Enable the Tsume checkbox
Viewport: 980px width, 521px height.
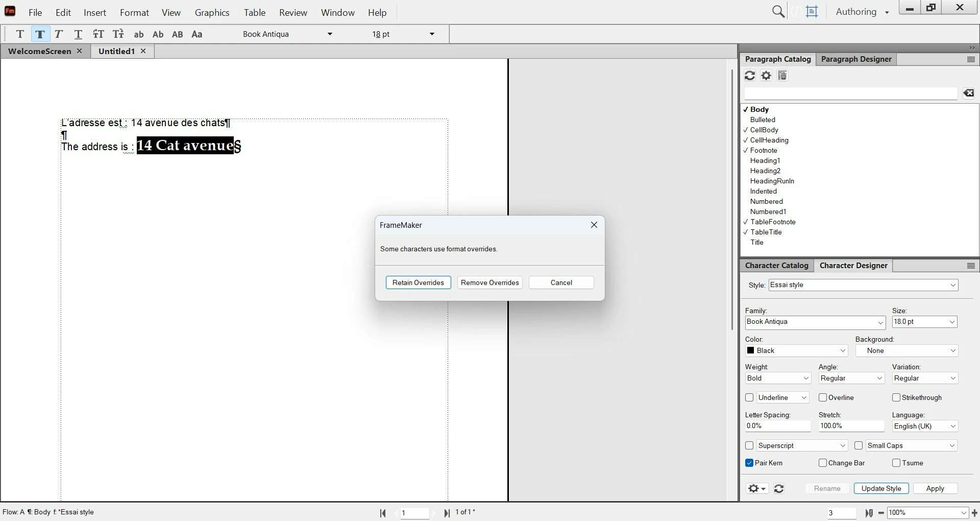896,463
